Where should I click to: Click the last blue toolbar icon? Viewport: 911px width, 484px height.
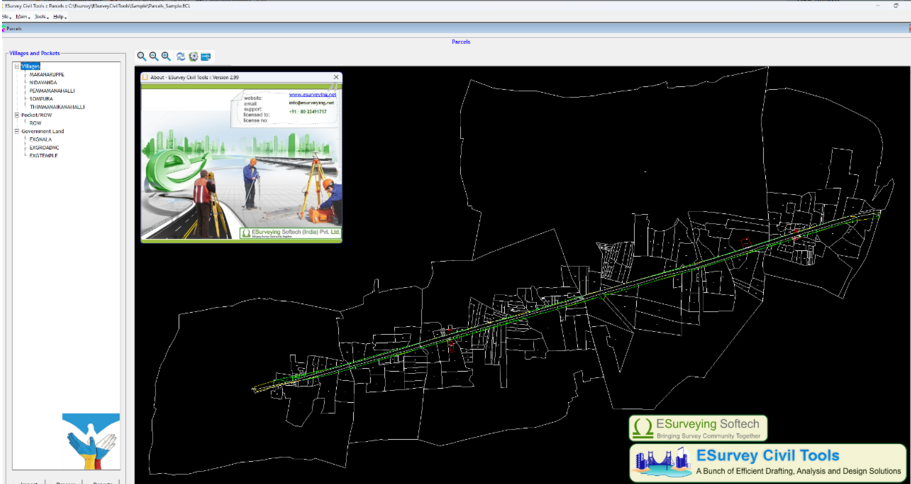pos(205,57)
